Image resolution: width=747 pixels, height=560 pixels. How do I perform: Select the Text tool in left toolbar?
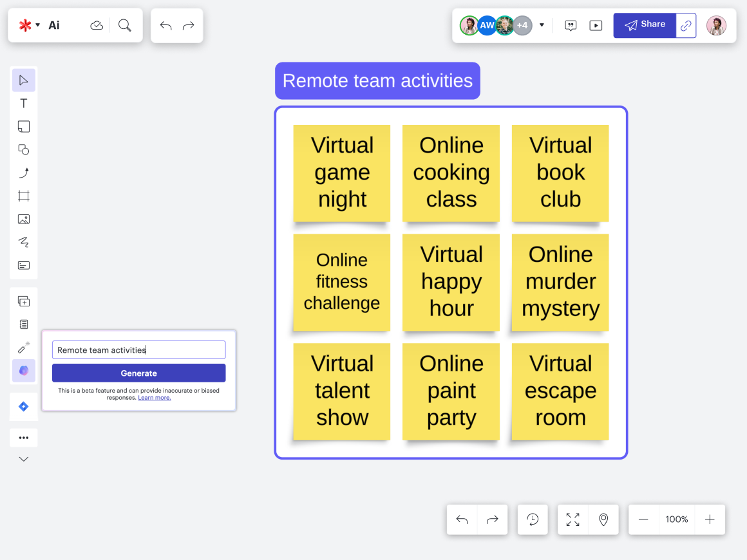point(24,104)
